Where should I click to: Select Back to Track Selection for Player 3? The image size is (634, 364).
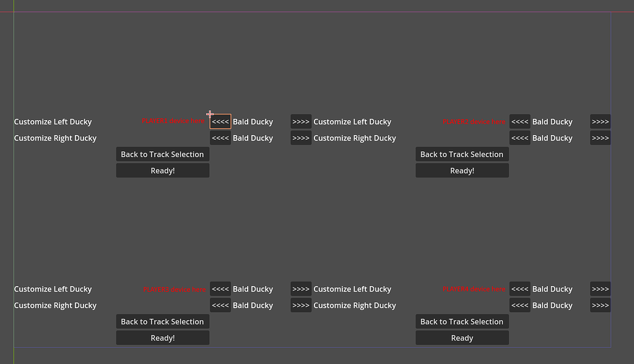(162, 321)
